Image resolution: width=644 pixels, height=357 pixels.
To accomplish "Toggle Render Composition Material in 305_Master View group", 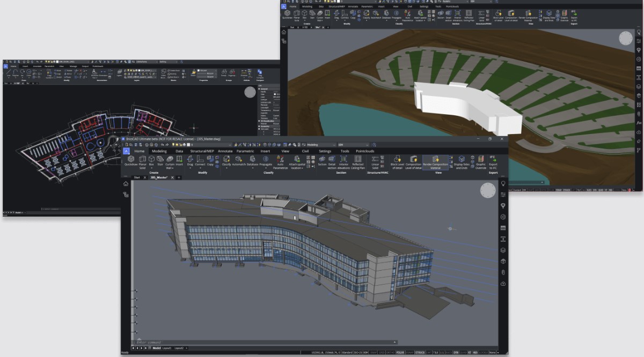I will [435, 162].
